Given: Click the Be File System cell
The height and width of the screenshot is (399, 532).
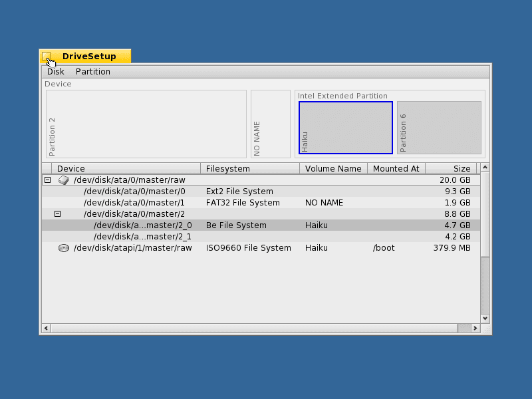Looking at the screenshot, I should 236,225.
